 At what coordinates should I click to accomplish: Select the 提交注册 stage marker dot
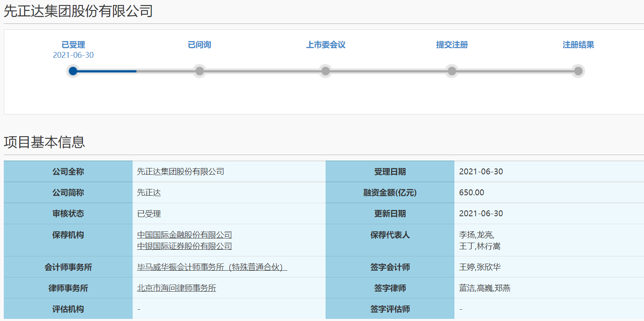click(x=452, y=71)
